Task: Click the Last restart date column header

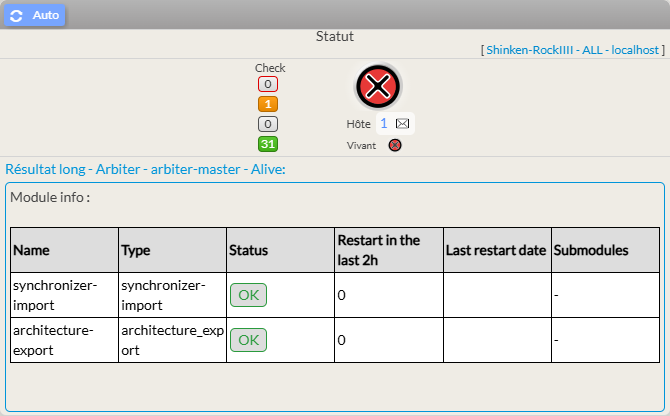Action: tap(496, 250)
